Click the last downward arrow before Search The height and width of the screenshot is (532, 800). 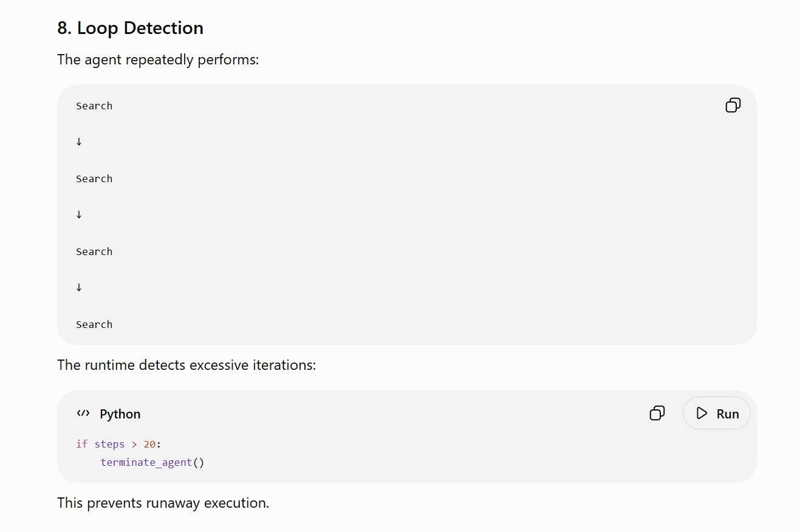click(x=79, y=287)
